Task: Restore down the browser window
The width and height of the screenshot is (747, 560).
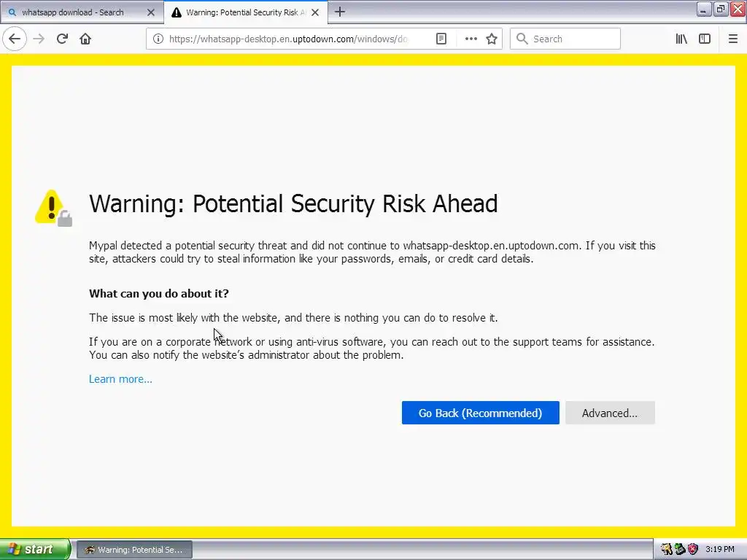Action: click(721, 9)
